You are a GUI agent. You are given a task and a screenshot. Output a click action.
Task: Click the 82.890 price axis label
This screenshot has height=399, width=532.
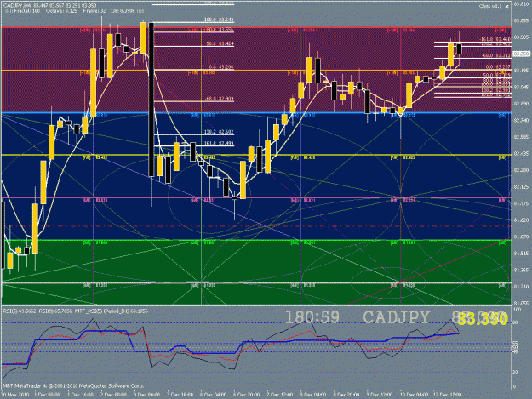pos(522,104)
